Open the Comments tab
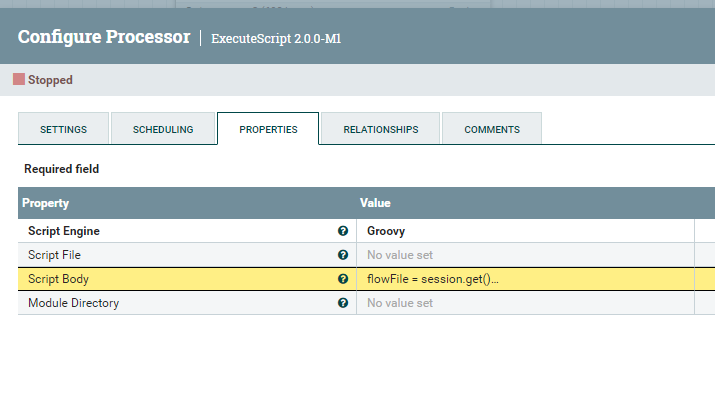Screen dimensions: 715x406 click(x=492, y=129)
